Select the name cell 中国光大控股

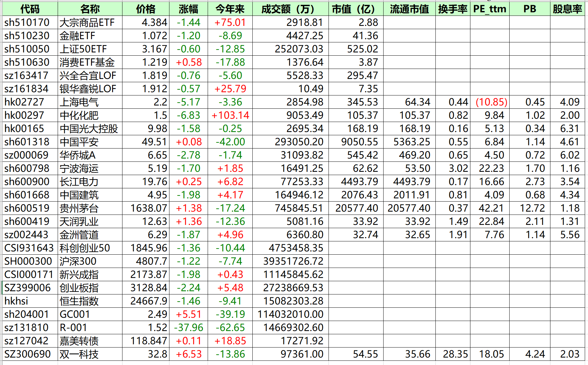pyautogui.click(x=90, y=128)
